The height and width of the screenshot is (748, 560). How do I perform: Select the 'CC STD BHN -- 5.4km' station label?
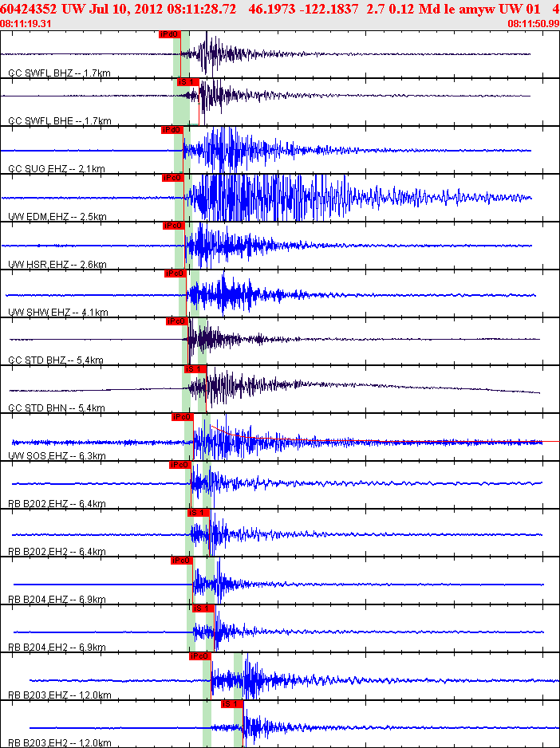pyautogui.click(x=57, y=408)
